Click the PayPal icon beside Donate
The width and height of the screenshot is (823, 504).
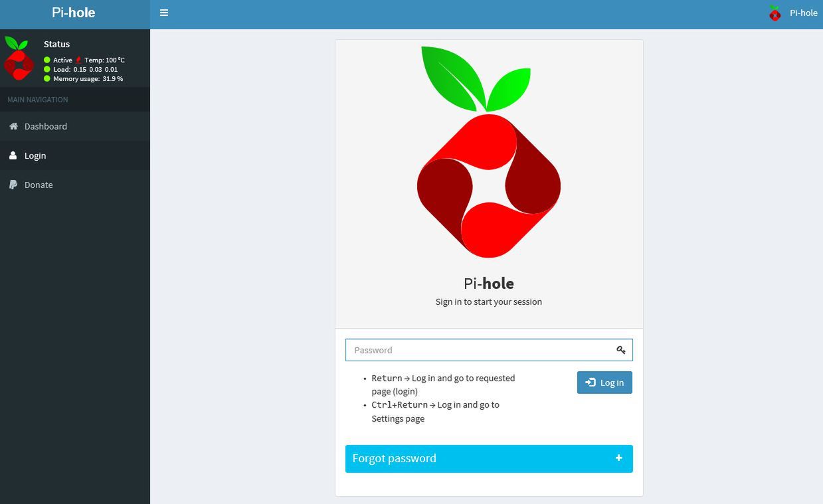click(13, 185)
